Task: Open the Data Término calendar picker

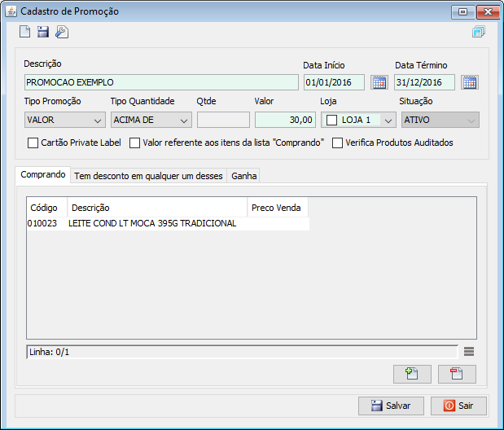Action: tap(469, 82)
